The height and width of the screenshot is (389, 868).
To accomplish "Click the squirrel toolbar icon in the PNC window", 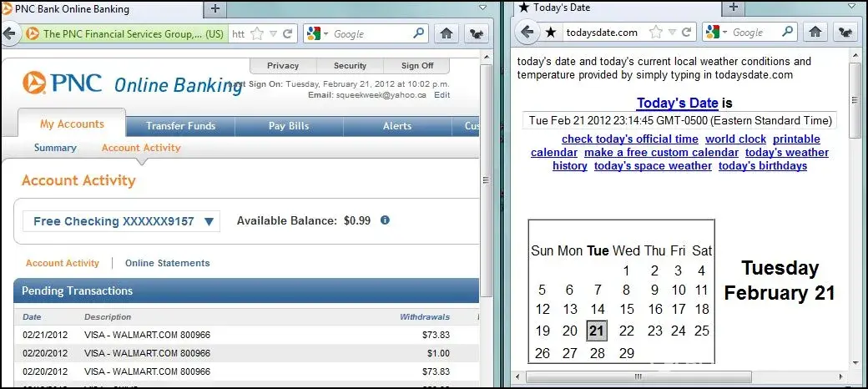I will tap(476, 33).
